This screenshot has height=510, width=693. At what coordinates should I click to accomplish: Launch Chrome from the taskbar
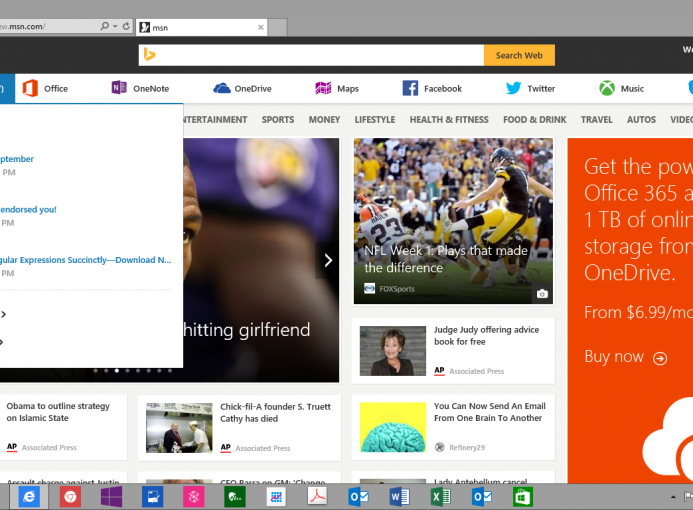click(70, 497)
